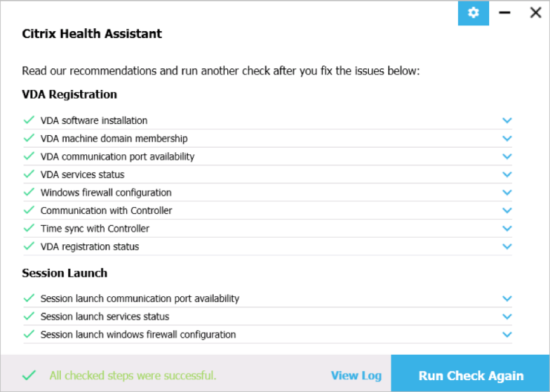550x392 pixels.
Task: Expand VDA software installation details
Action: (x=507, y=120)
